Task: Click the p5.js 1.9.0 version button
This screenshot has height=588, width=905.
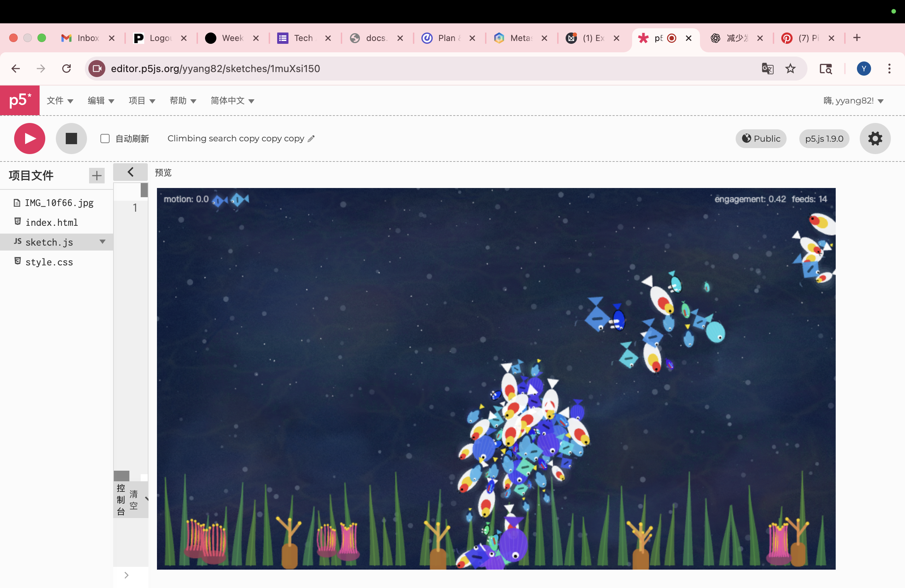Action: pyautogui.click(x=824, y=139)
